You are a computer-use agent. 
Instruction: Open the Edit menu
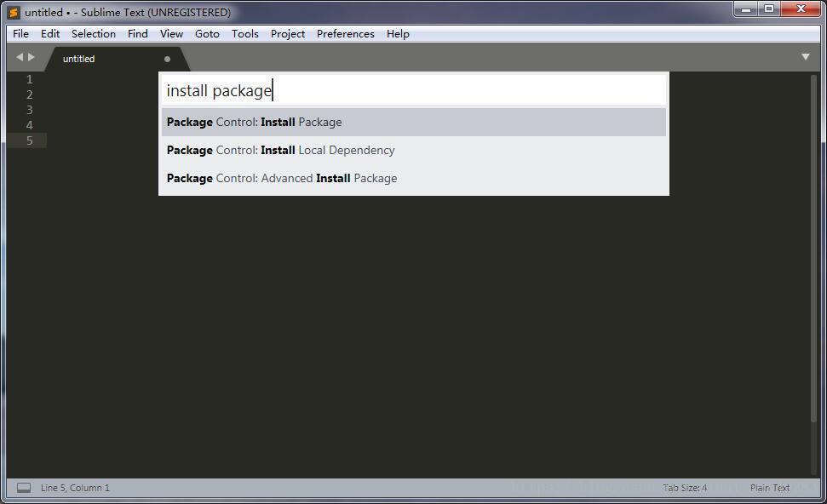click(x=50, y=34)
